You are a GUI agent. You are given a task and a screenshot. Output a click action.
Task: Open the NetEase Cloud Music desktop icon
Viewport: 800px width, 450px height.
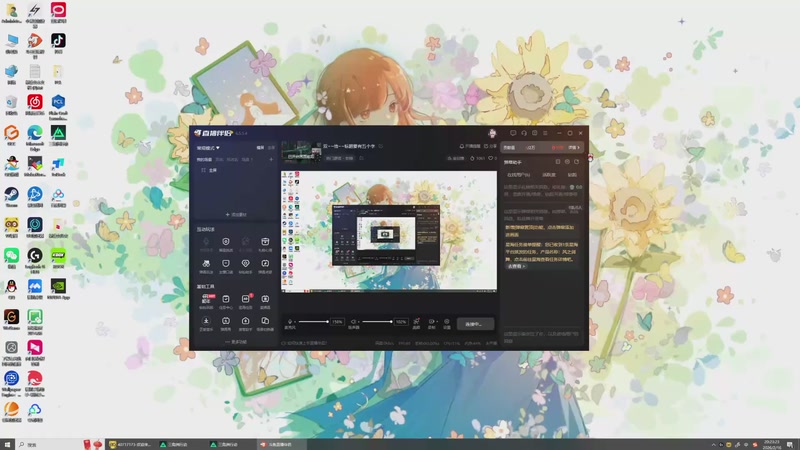click(x=35, y=105)
